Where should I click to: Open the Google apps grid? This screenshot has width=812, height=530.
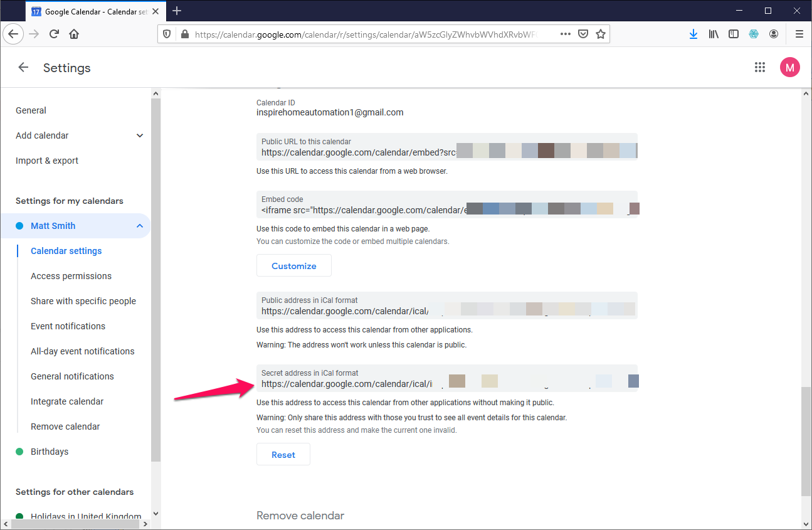(760, 68)
